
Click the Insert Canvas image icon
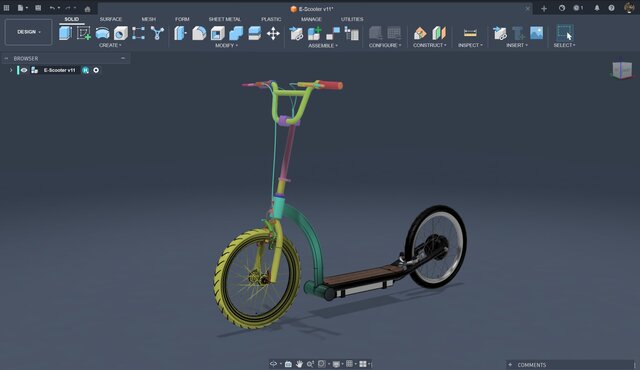[x=536, y=33]
